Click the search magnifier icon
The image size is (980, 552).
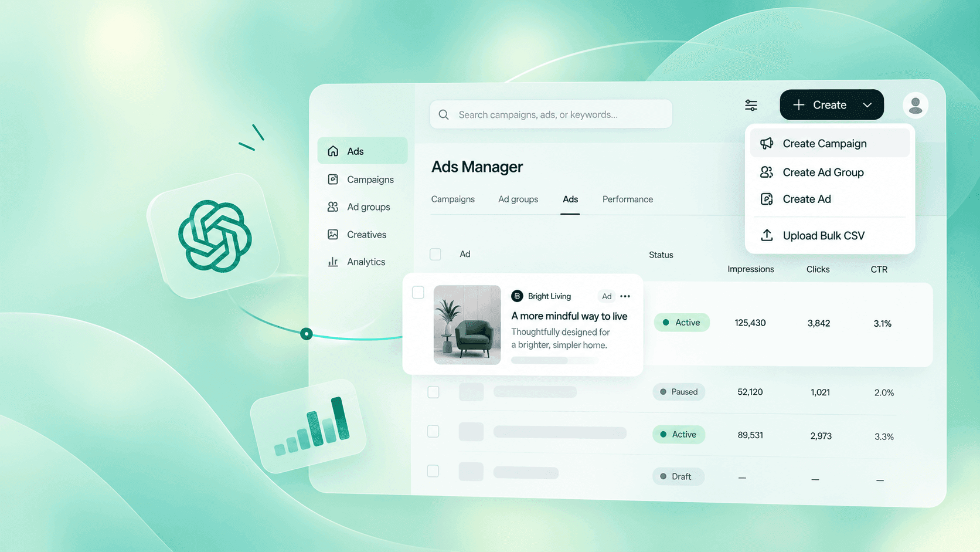pos(444,114)
